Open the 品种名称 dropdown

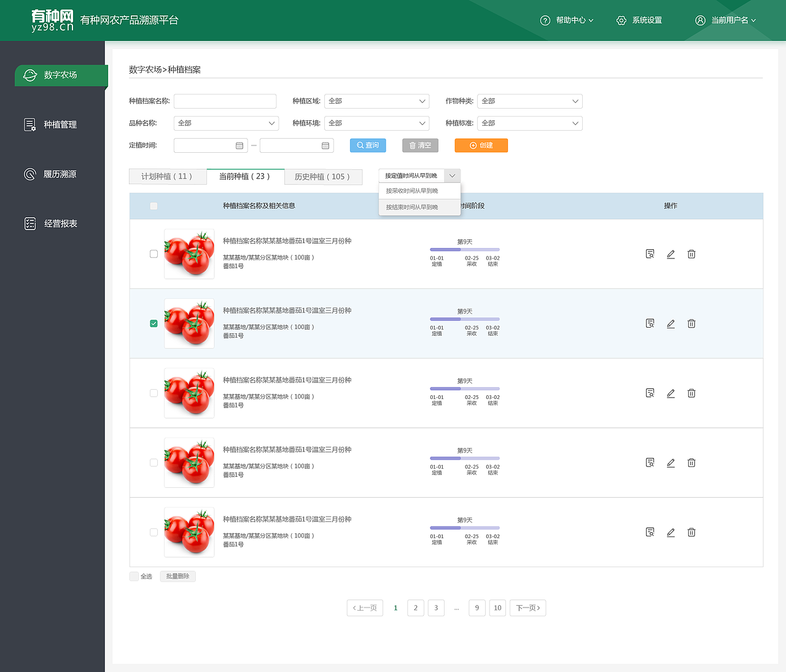[x=226, y=123]
